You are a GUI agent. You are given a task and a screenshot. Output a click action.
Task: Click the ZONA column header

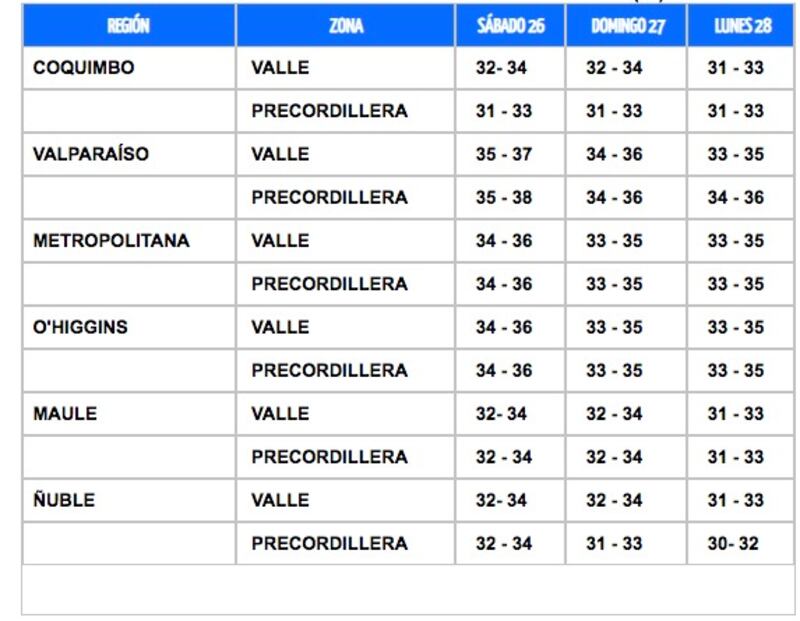point(345,26)
